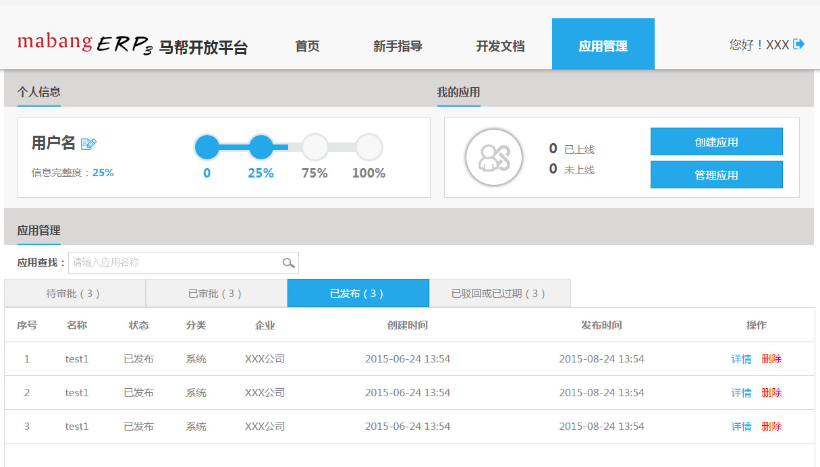
Task: Click the logout icon next to XXX
Action: tap(799, 45)
